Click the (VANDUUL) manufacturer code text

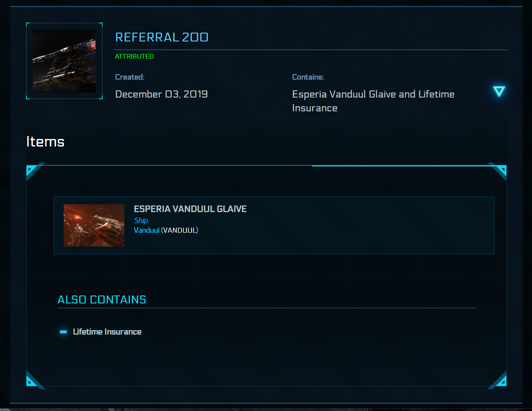180,230
